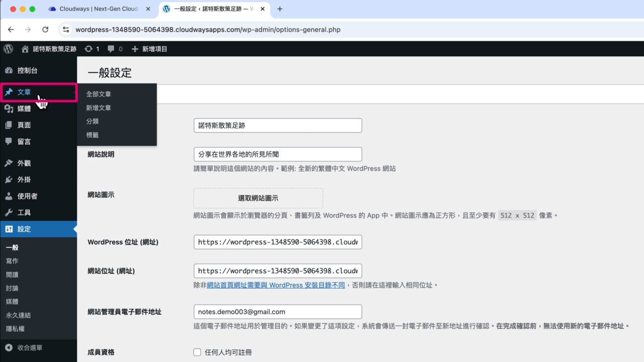This screenshot has height=362, width=644.
Task: Open the 媒體 media library icon
Action: point(9,109)
